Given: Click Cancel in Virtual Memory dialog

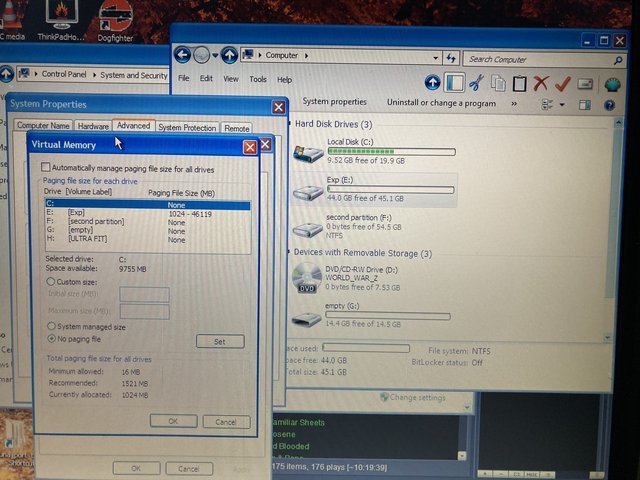Looking at the screenshot, I should [226, 422].
